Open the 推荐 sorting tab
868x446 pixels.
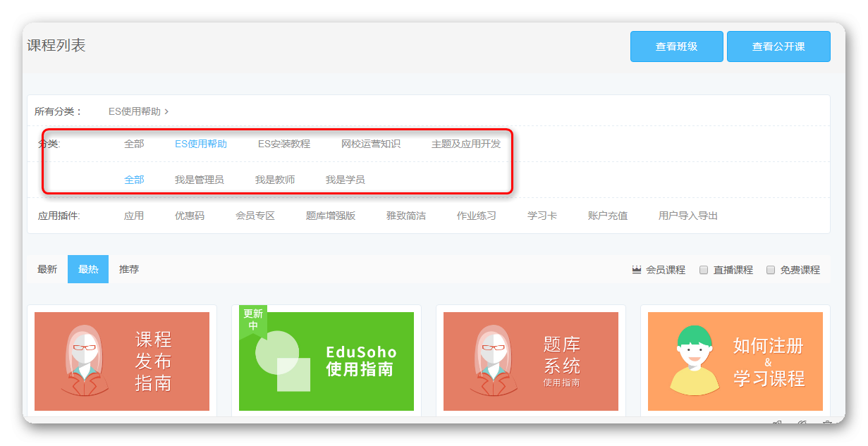129,269
